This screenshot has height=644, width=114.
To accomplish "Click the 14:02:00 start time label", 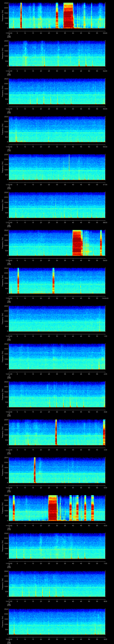I will tap(9, 412).
